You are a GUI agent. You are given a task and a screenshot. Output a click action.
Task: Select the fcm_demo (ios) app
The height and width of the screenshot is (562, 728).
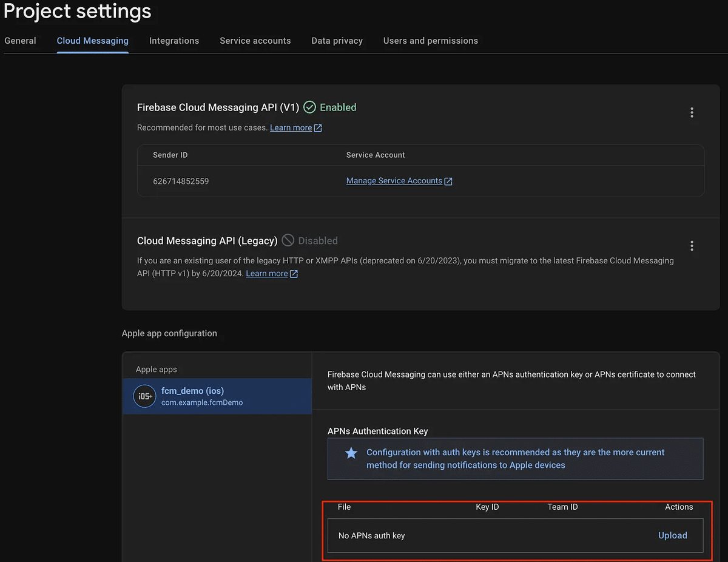pos(217,396)
